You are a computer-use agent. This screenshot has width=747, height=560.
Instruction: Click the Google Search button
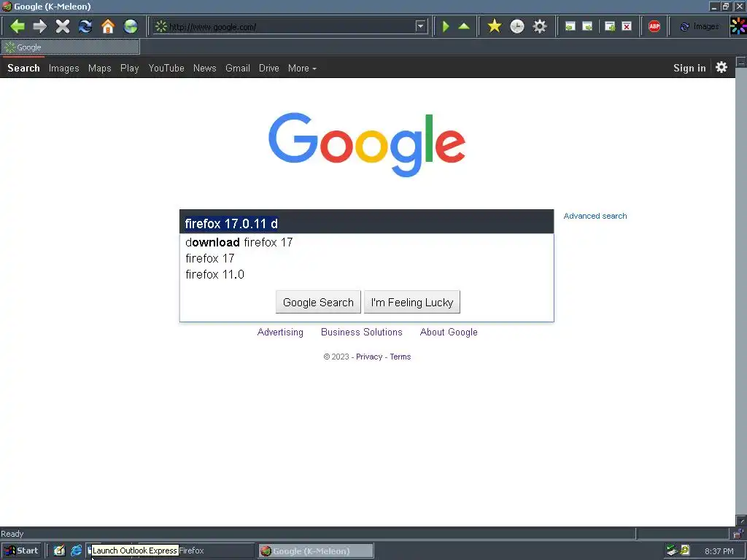tap(318, 303)
